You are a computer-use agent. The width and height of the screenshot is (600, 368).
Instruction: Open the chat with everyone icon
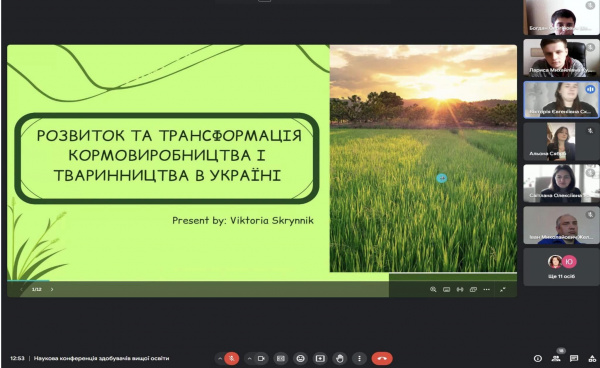[x=574, y=358]
